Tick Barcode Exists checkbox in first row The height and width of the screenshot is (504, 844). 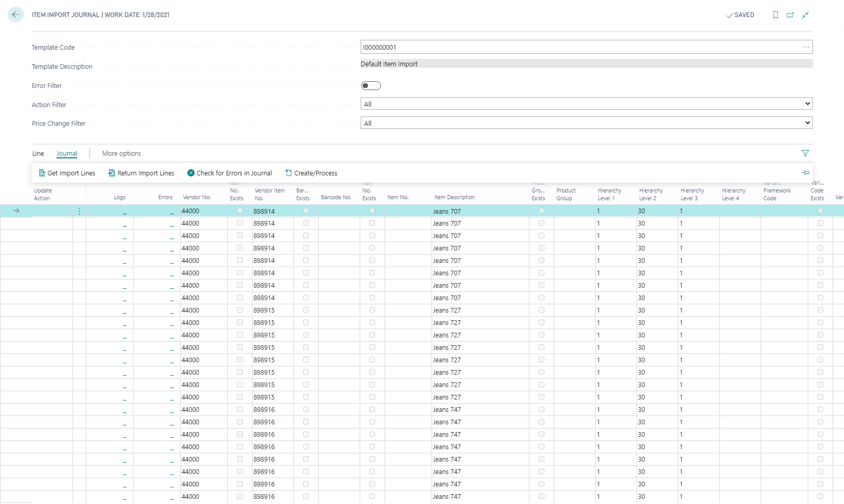click(306, 211)
